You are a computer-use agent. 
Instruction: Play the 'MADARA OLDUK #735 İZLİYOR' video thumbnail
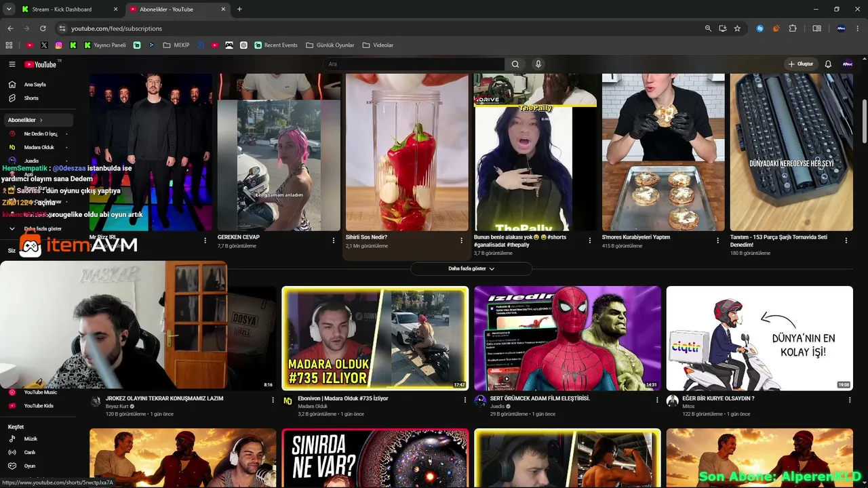point(375,338)
